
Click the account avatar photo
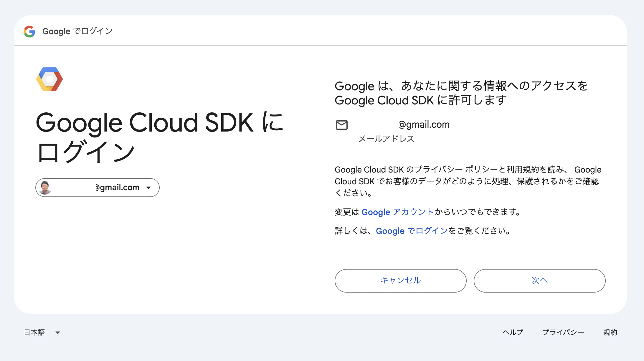pos(45,188)
